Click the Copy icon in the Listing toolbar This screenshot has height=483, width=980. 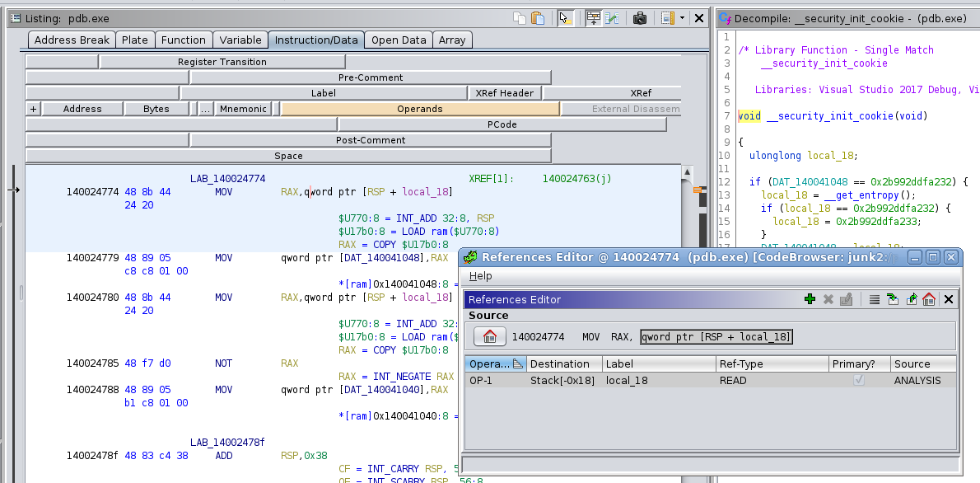520,17
